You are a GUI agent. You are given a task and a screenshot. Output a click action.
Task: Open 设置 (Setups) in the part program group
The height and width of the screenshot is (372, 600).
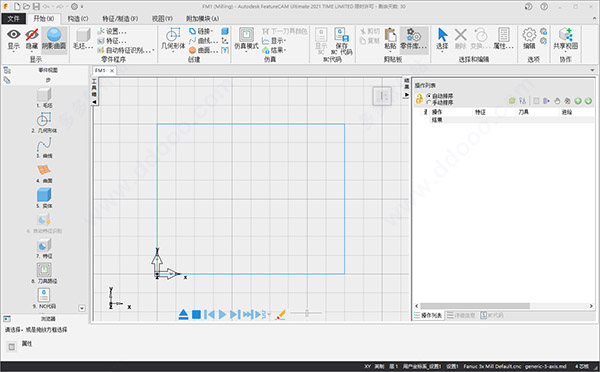tap(112, 31)
